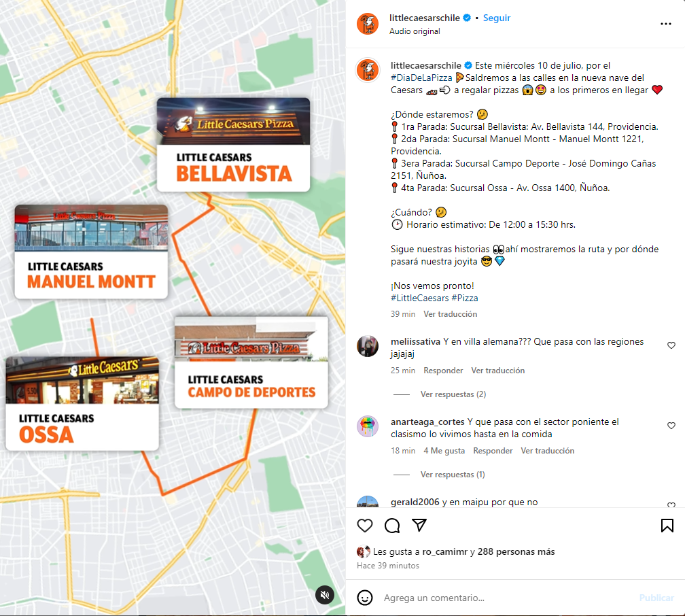Viewport: 685px width, 616px height.
Task: Expand replies under meliissativa's comment
Action: tap(453, 394)
